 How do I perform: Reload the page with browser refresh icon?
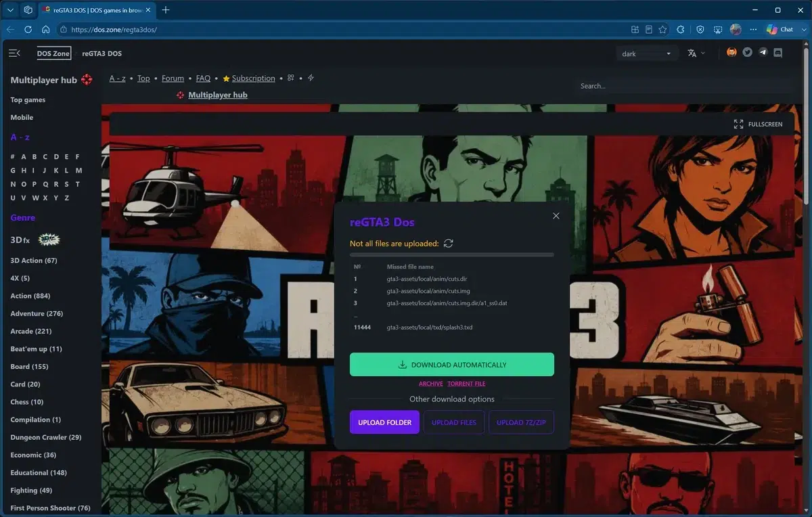pos(28,29)
